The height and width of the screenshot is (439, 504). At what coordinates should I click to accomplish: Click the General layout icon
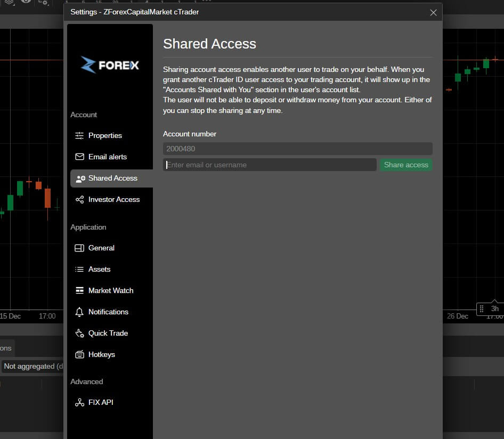tap(79, 248)
